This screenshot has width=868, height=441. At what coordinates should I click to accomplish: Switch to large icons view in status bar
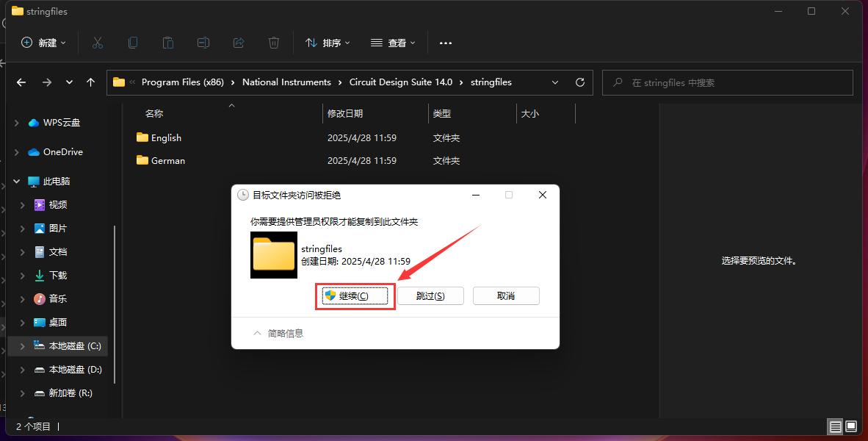[850, 426]
